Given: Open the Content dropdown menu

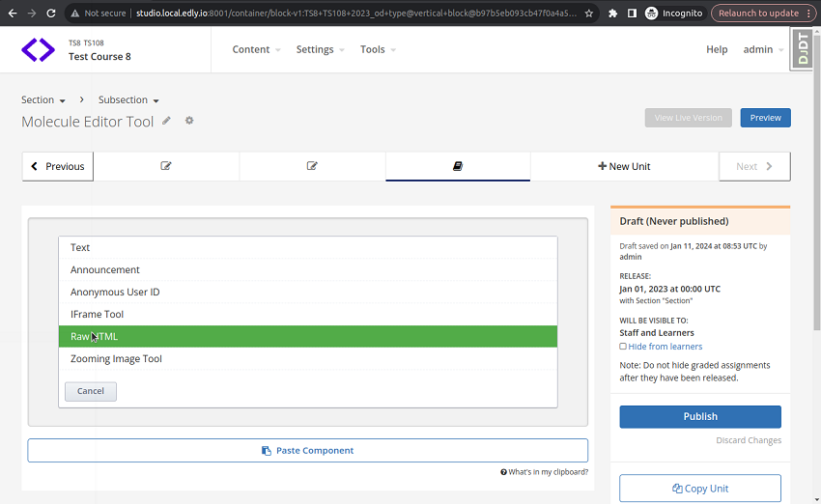Looking at the screenshot, I should (256, 49).
